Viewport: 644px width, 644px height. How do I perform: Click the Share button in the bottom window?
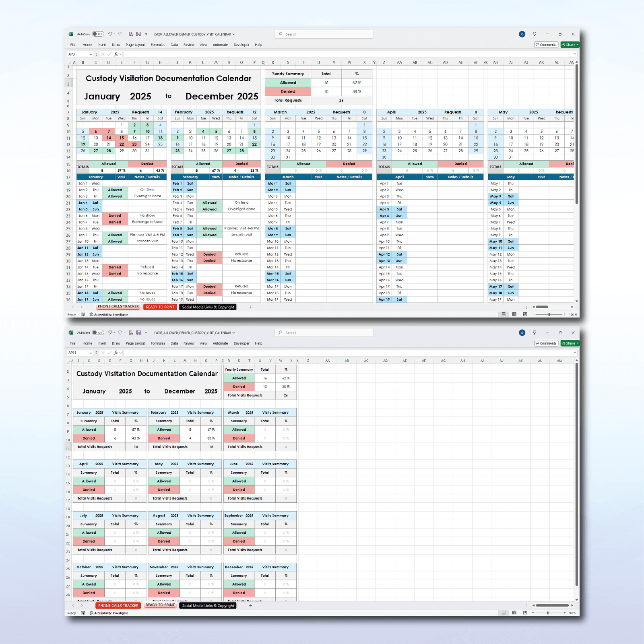coord(570,343)
